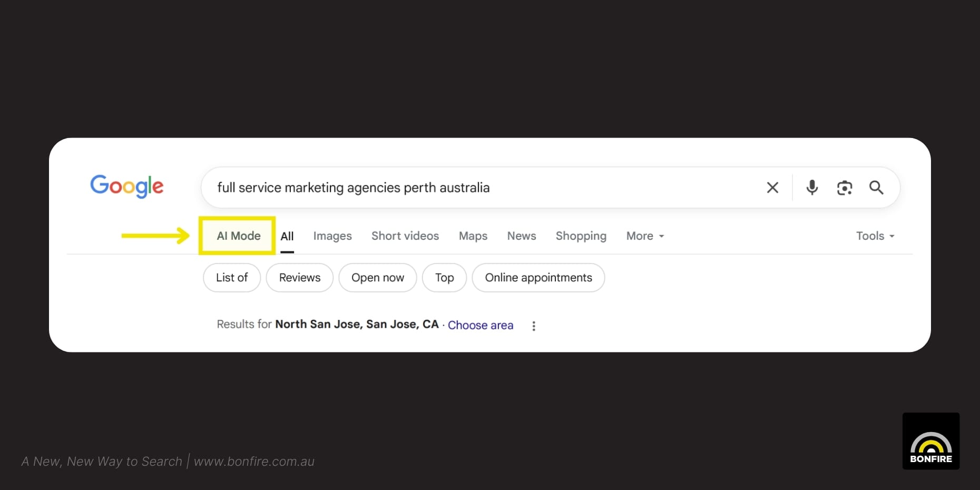Go to Short videos tab
Image resolution: width=980 pixels, height=490 pixels.
click(405, 236)
